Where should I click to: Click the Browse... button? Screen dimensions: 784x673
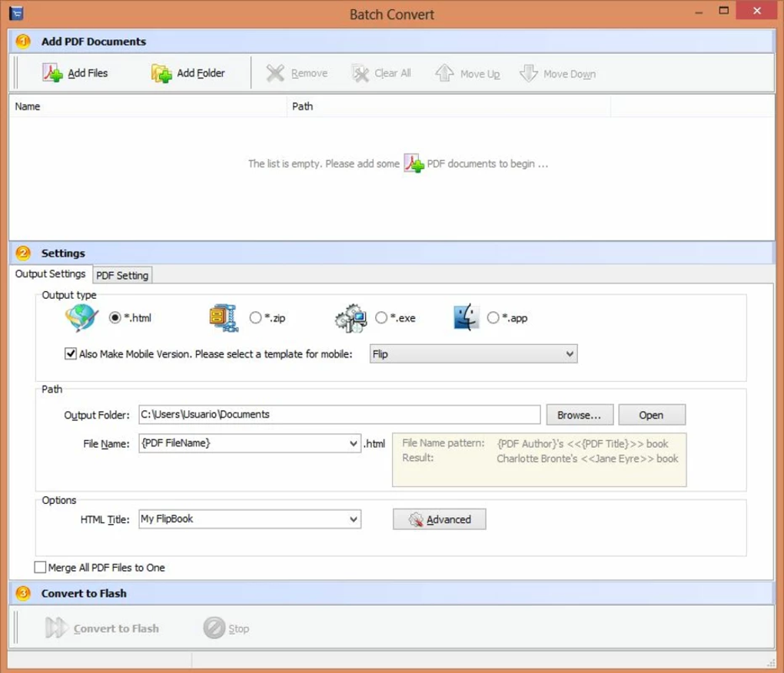(x=580, y=415)
